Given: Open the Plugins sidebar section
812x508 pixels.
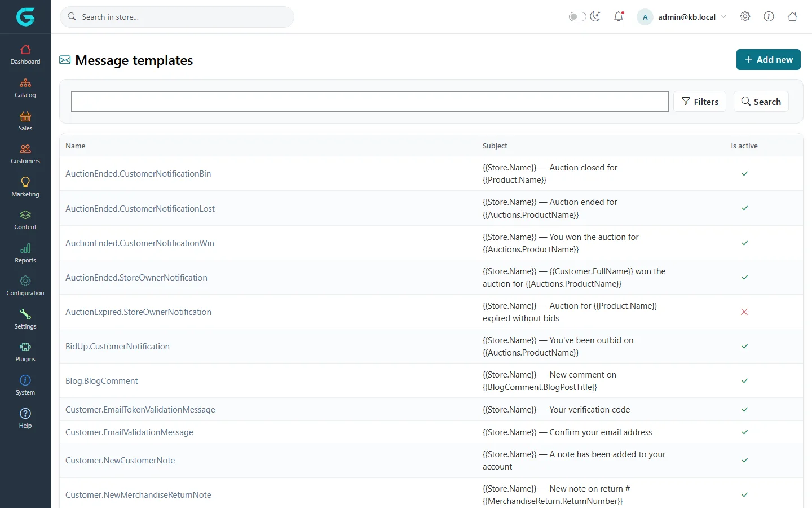Looking at the screenshot, I should [25, 352].
